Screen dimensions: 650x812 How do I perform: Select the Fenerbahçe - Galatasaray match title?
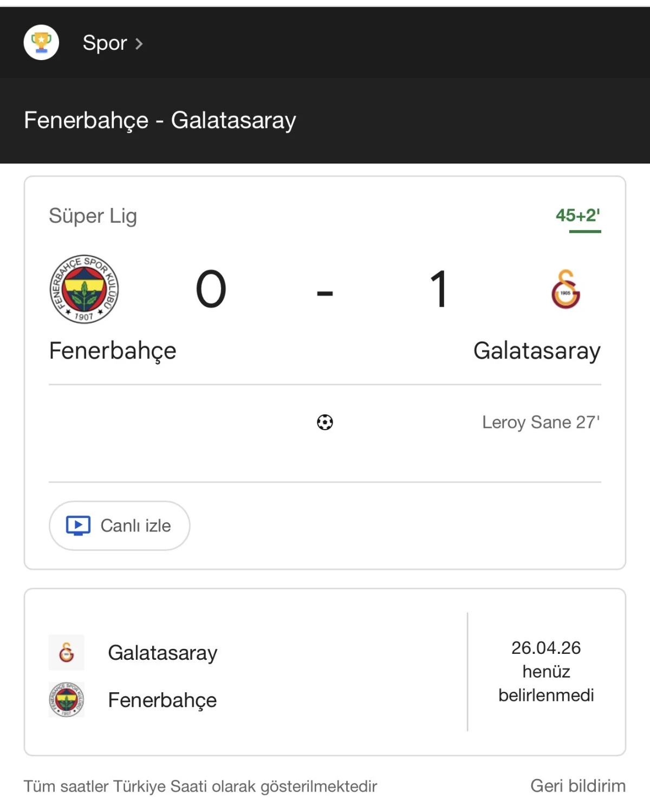tap(159, 121)
